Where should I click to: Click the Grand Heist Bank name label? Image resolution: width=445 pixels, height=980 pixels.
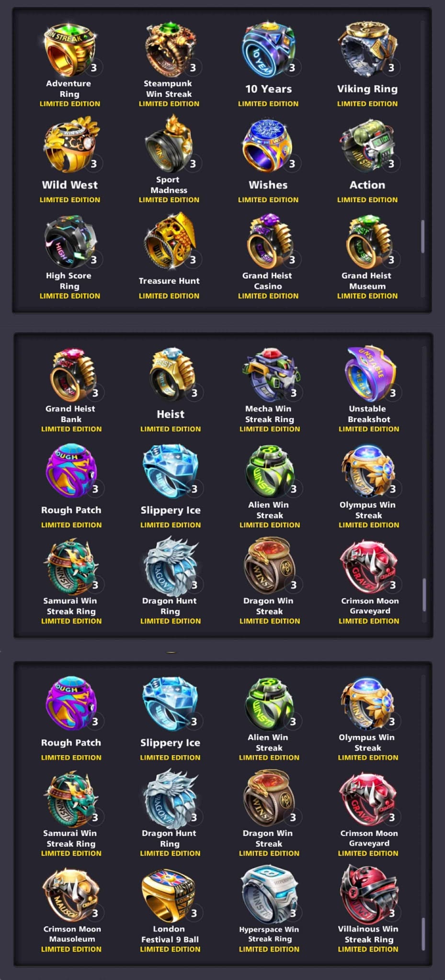click(70, 414)
